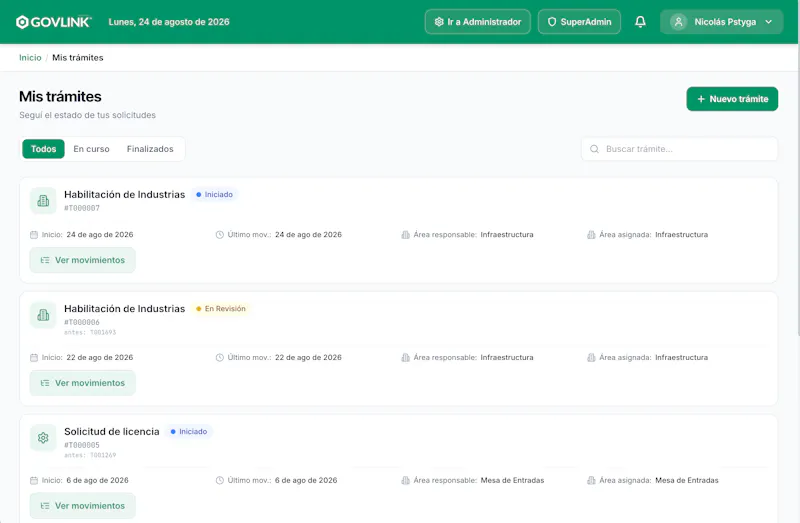The image size is (800, 523).
Task: Open Habilitación de Industrias #T000006 title
Action: [124, 309]
